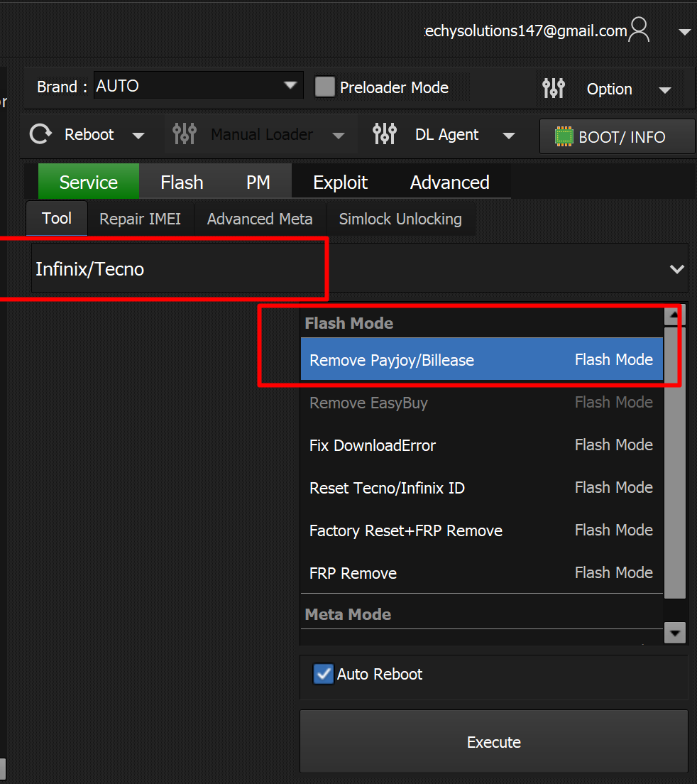Expand the Option dropdown arrow
The image size is (697, 784).
pos(664,90)
